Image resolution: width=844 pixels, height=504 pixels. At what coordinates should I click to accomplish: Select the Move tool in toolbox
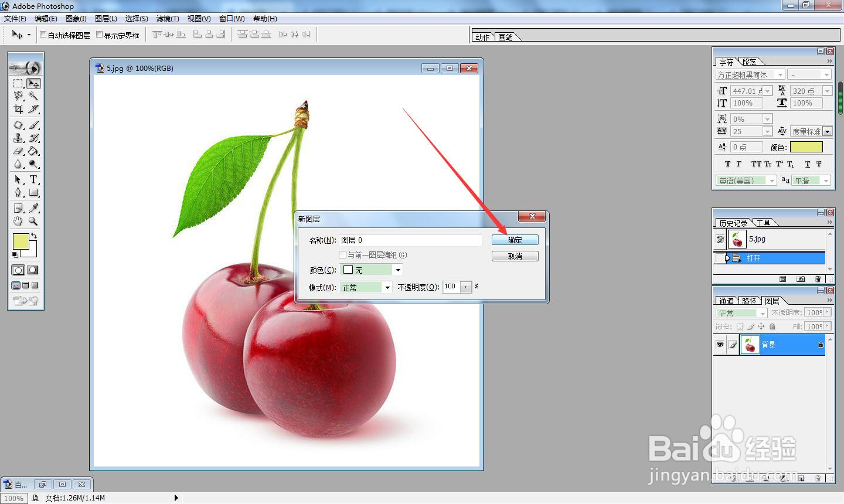click(33, 83)
